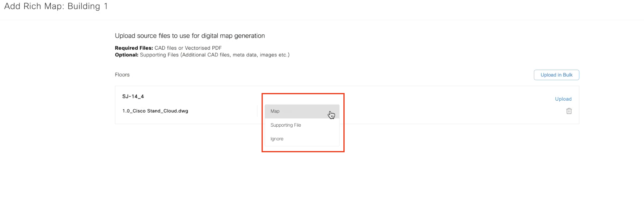The image size is (644, 220).
Task: Click the bold Optional label
Action: [126, 55]
